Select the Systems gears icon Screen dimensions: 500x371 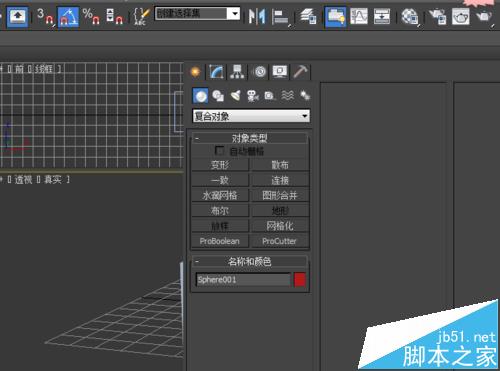click(x=305, y=96)
